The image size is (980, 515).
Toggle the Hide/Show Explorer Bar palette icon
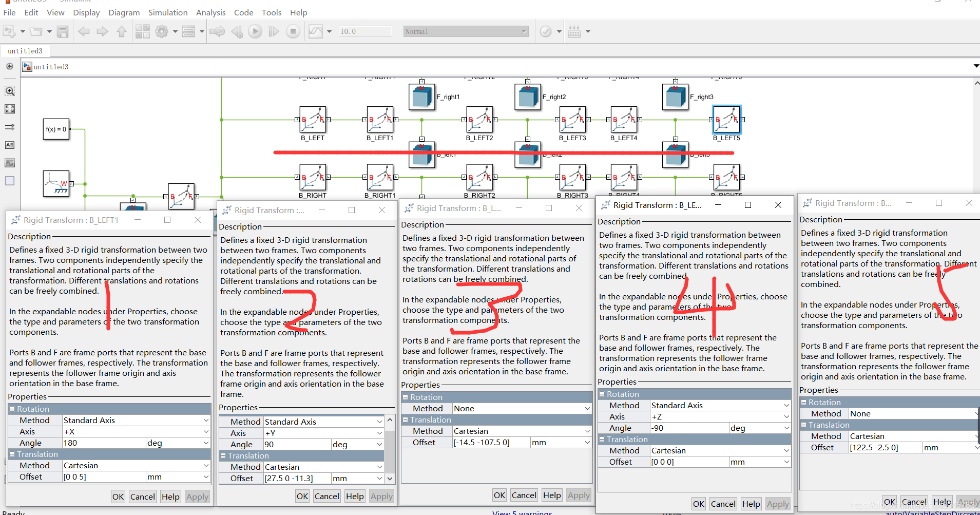10,66
